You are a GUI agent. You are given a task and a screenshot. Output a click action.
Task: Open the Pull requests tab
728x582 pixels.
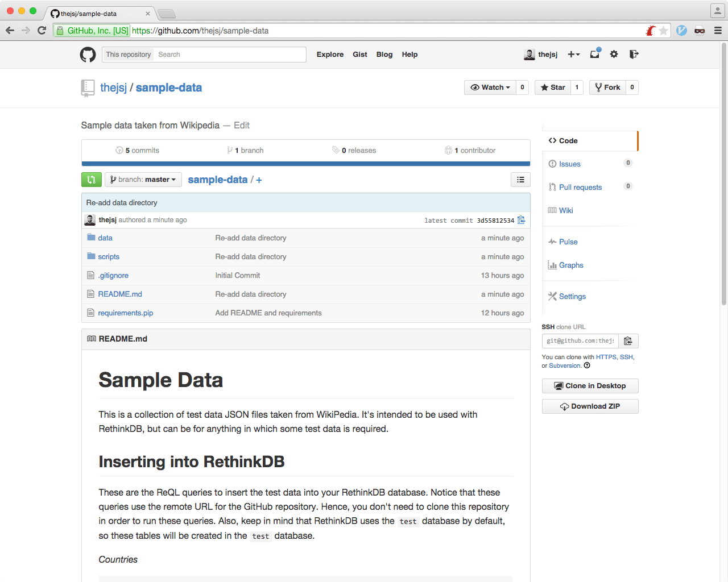click(580, 188)
